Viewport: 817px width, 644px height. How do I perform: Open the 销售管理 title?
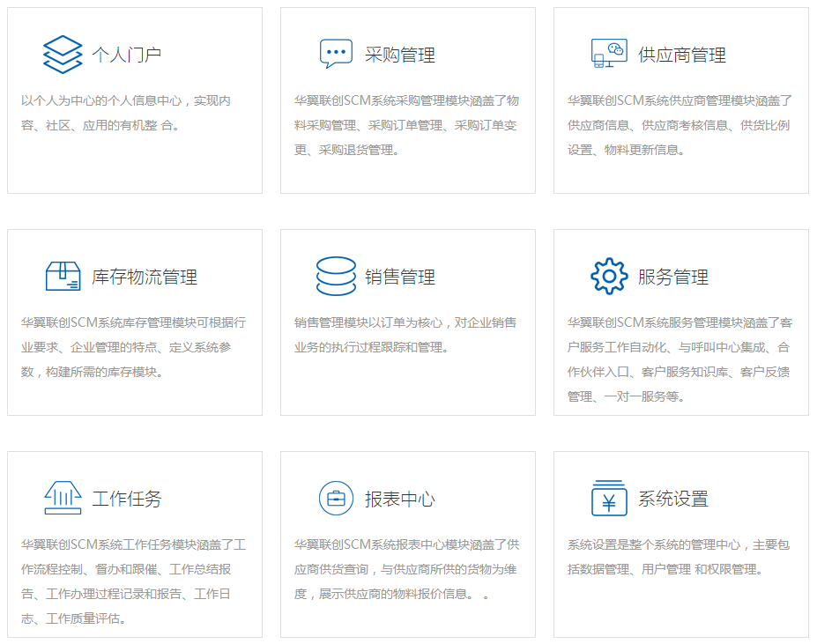400,278
